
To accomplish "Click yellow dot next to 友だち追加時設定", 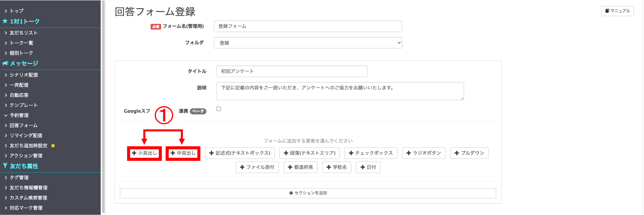I will (53, 146).
